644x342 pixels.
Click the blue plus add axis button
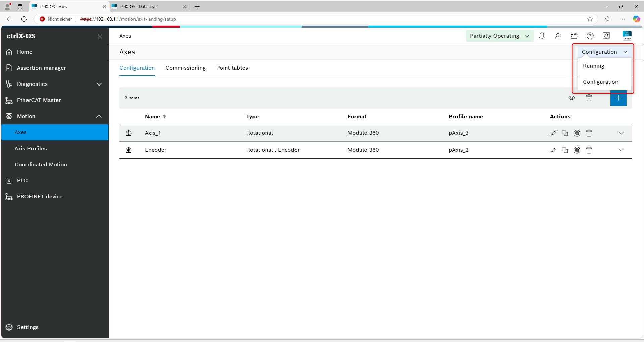point(618,98)
